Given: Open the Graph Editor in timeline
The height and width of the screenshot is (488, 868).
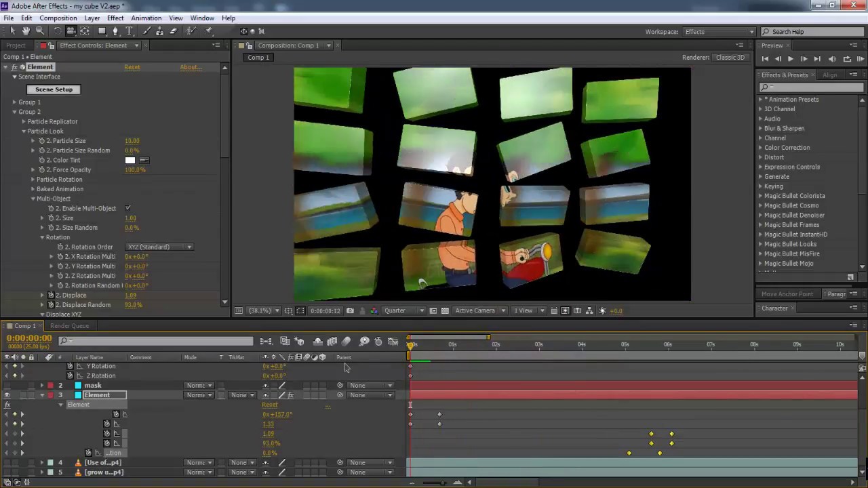Looking at the screenshot, I should click(x=393, y=342).
